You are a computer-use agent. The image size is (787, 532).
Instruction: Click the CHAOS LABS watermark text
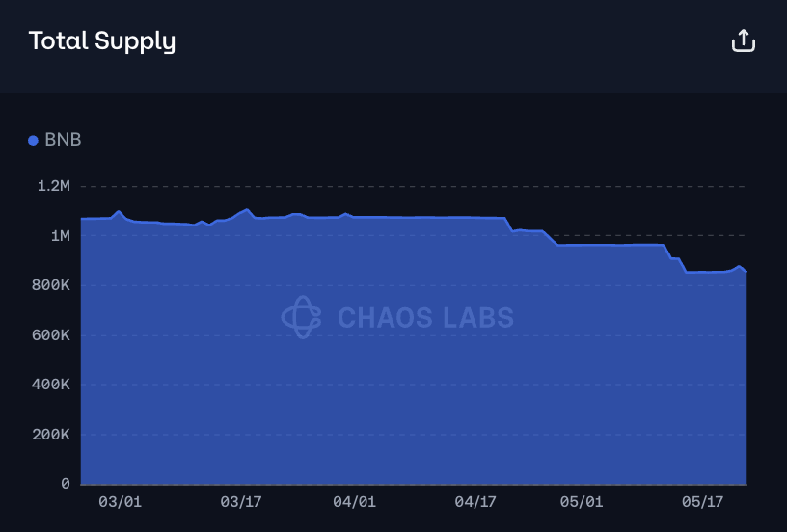(425, 317)
